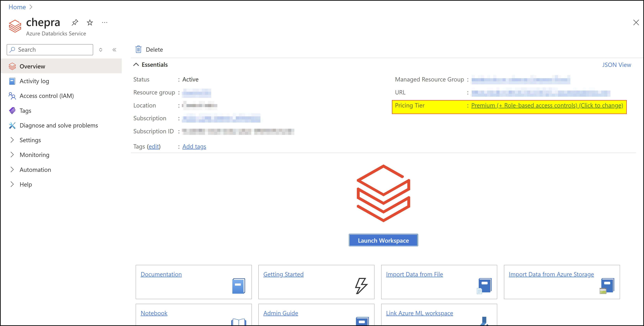Expand the Monitoring section
This screenshot has height=326, width=644.
click(34, 155)
